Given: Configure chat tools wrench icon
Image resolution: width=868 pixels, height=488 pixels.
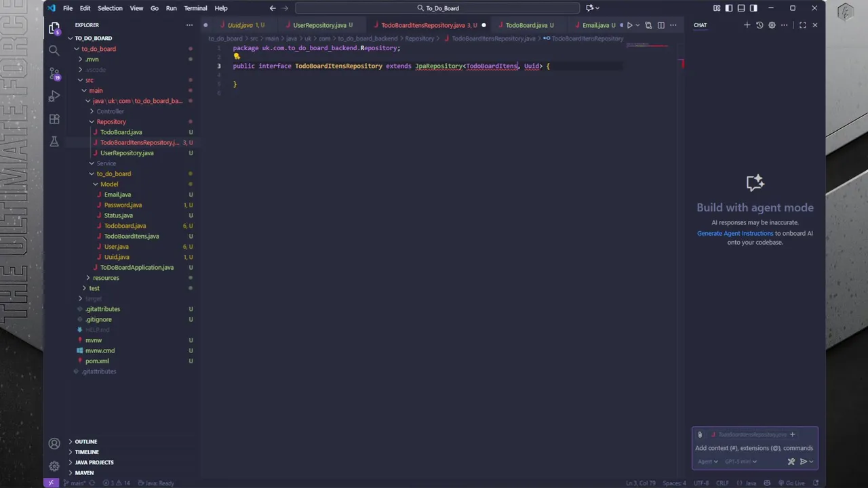Looking at the screenshot, I should click(x=791, y=462).
